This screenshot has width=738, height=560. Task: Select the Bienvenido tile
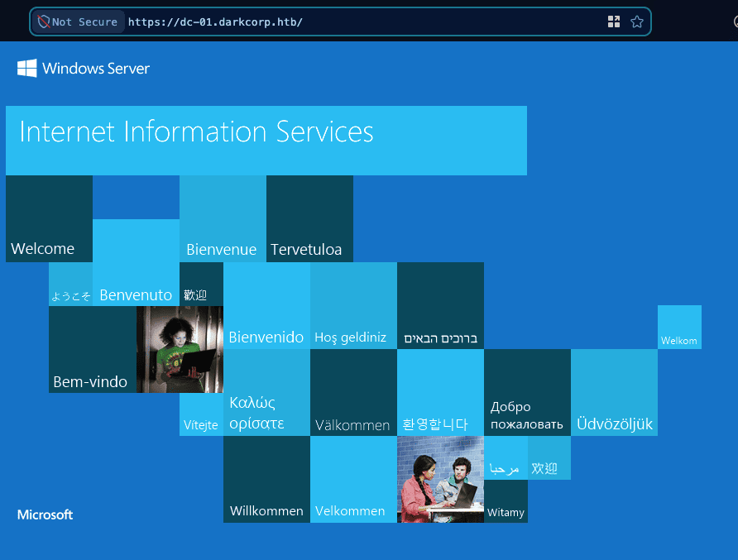click(267, 306)
